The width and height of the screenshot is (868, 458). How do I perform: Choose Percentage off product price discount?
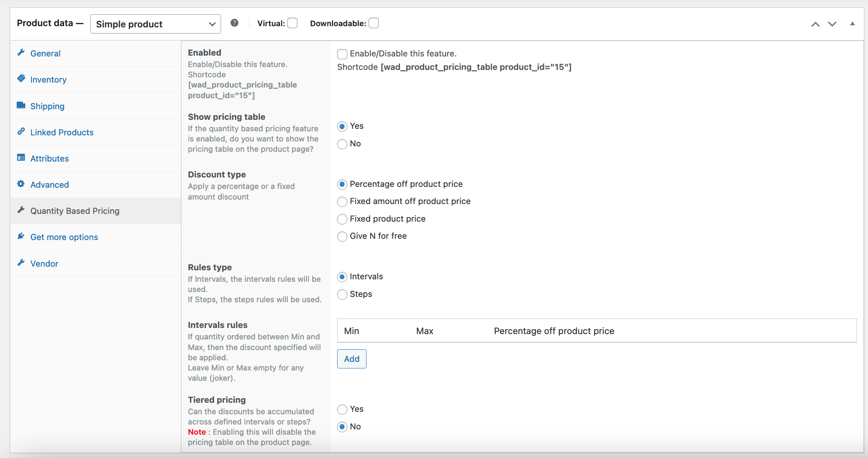pos(342,184)
